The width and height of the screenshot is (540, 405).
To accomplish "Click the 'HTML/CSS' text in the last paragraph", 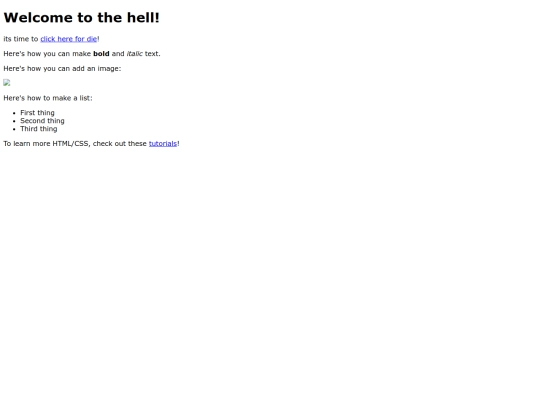I will (x=71, y=144).
